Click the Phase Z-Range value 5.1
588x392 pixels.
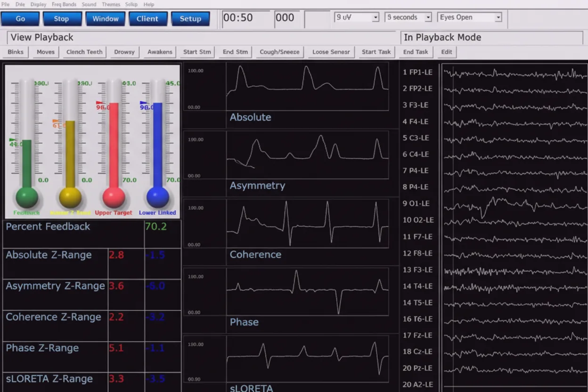tap(116, 348)
